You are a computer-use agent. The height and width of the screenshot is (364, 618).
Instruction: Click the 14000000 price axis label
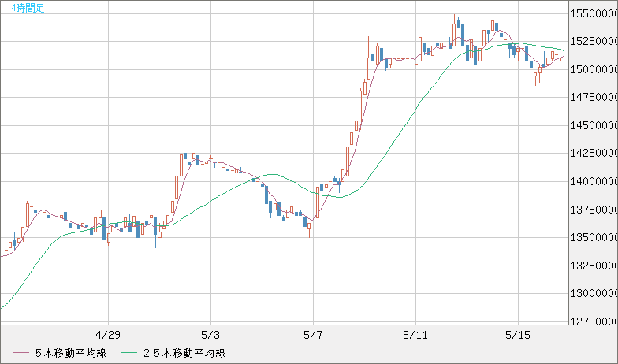(594, 181)
